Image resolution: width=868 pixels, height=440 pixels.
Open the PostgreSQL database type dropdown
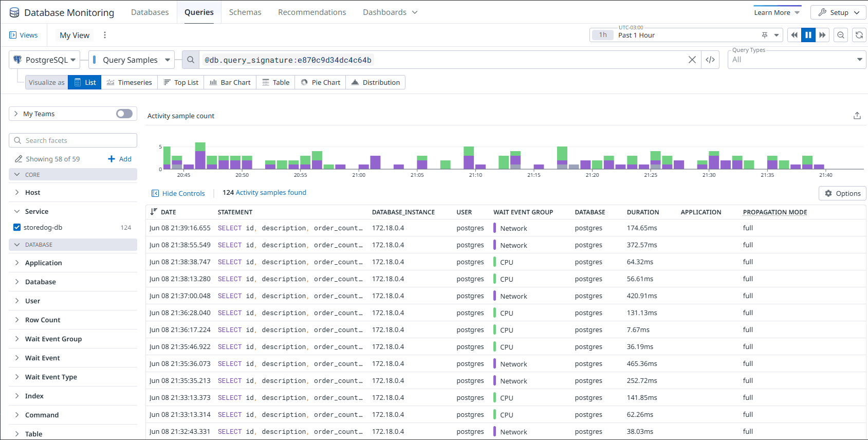click(x=44, y=60)
